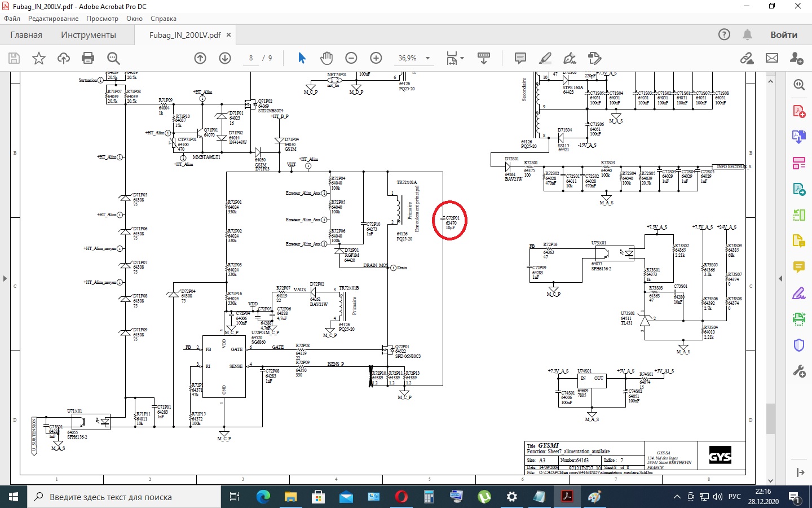This screenshot has height=508, width=812.
Task: Open the Create PDF tool in the right pane
Action: pyautogui.click(x=799, y=111)
